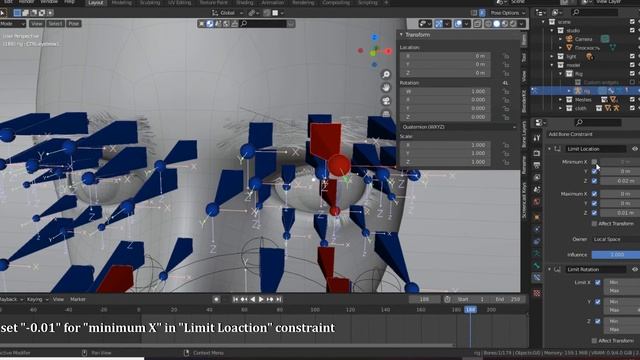Open the Keying menu in timeline
The image size is (640, 360).
tap(37, 299)
